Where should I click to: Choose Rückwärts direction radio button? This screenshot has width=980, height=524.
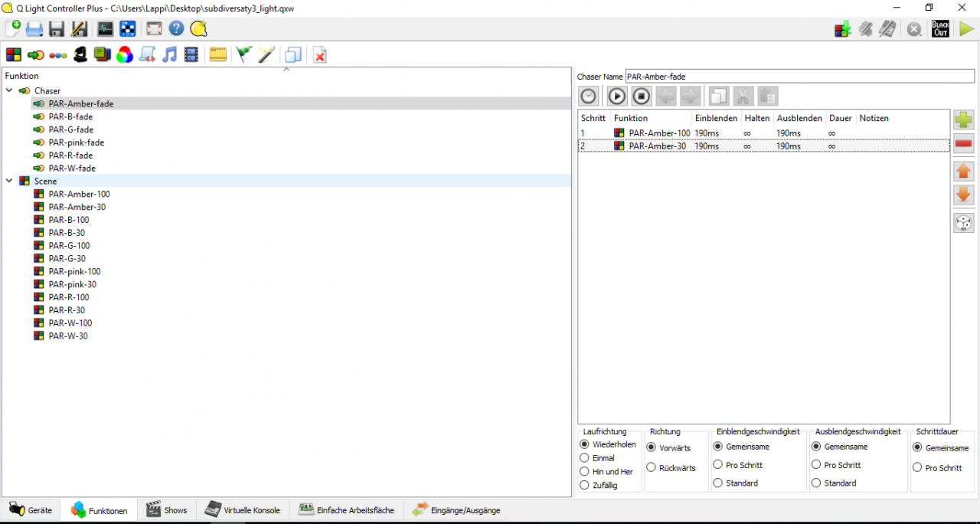click(652, 467)
